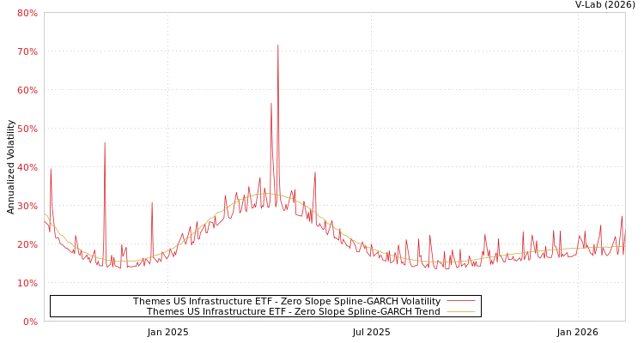Click the red Volatility legend line sample
644x343 pixels.
461,301
